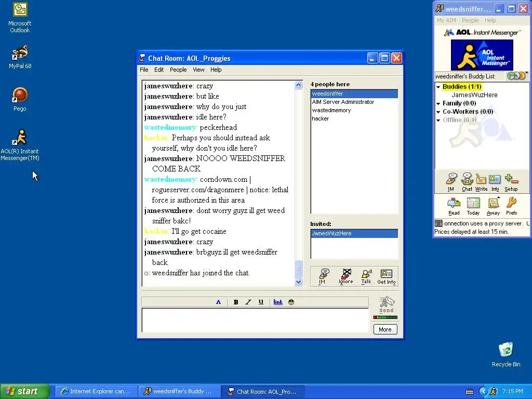
Task: Collapse the Buddies (1/1) group
Action: point(438,87)
